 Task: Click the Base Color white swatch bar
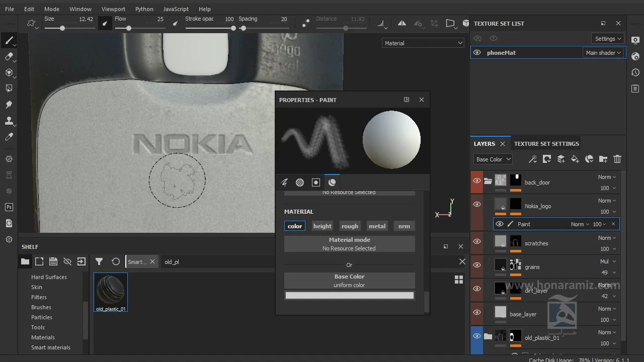click(x=350, y=296)
